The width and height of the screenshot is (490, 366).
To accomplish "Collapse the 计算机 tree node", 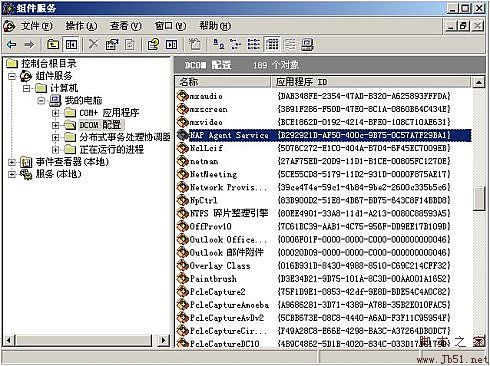I will point(26,88).
